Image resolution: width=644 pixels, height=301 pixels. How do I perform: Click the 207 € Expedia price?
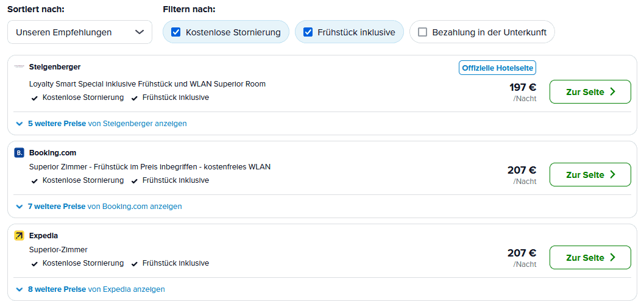[x=522, y=253]
